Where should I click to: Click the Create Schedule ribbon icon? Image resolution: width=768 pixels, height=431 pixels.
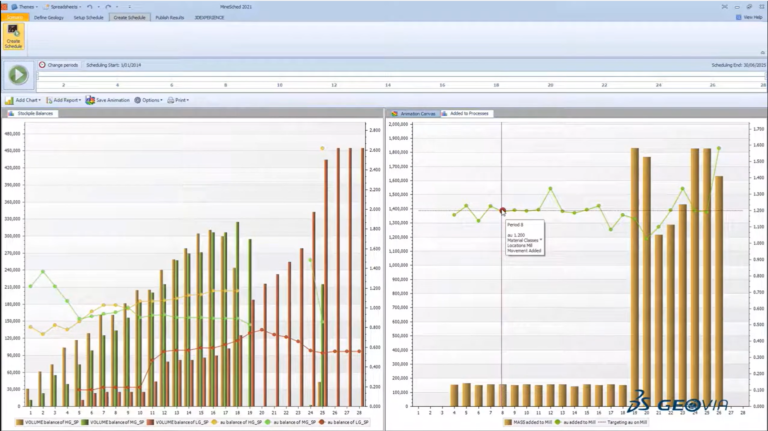(13, 36)
